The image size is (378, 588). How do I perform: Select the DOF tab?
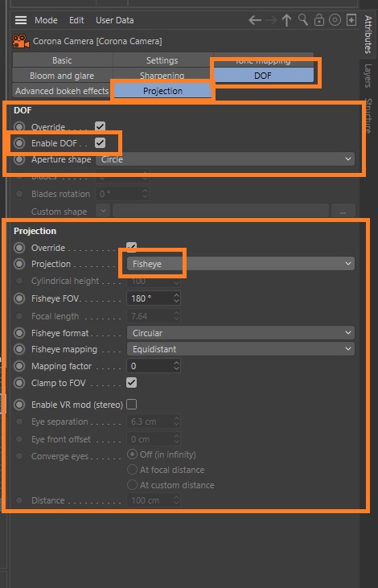[263, 76]
